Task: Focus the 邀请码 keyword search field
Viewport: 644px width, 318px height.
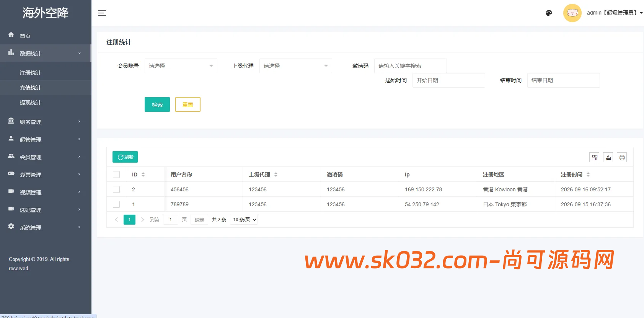Action: tap(411, 66)
